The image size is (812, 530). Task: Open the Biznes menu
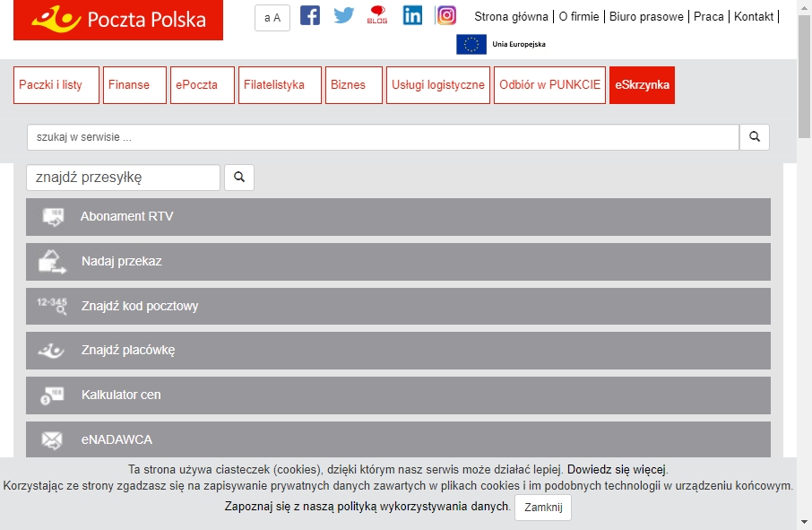coord(354,85)
